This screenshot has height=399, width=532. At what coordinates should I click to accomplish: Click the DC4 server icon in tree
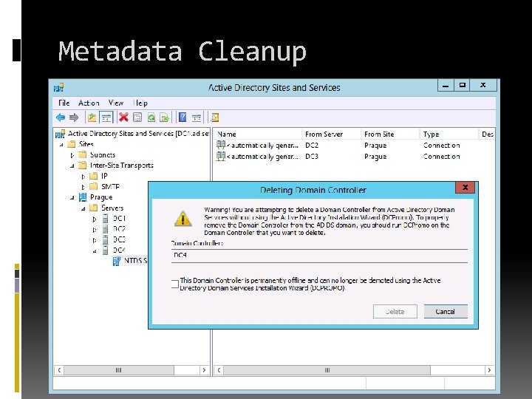[106, 250]
